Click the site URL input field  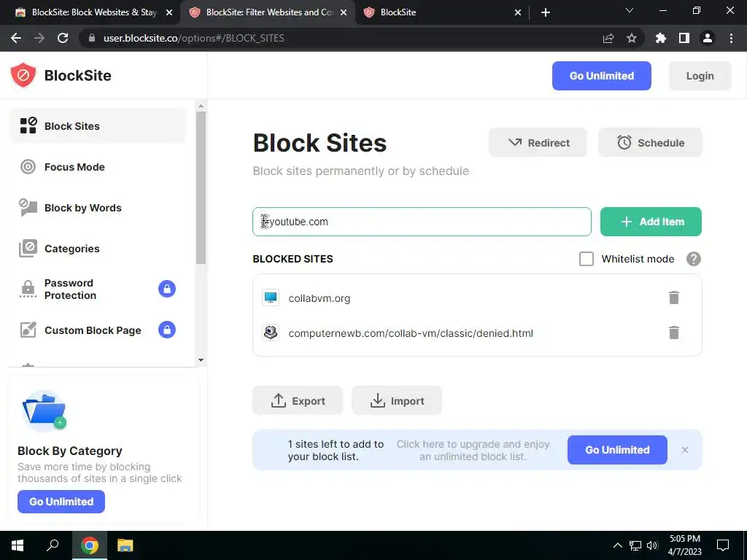tap(422, 222)
